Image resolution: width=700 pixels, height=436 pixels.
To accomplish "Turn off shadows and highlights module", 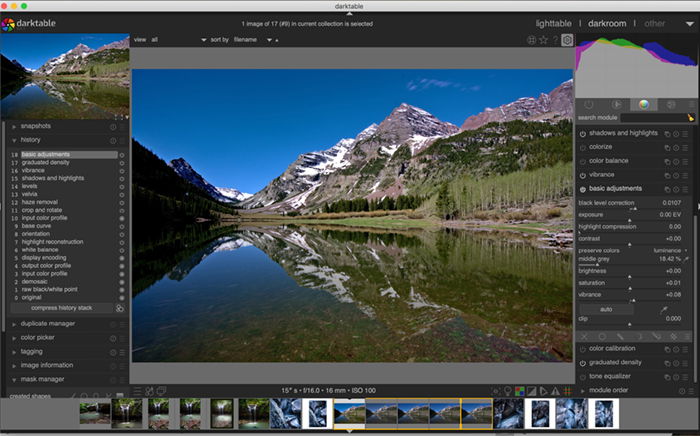I will point(583,133).
